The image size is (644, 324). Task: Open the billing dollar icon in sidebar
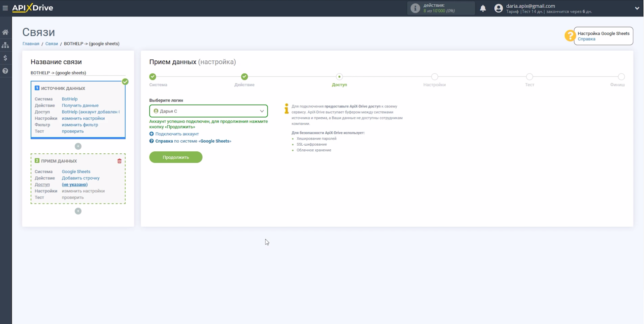5,58
